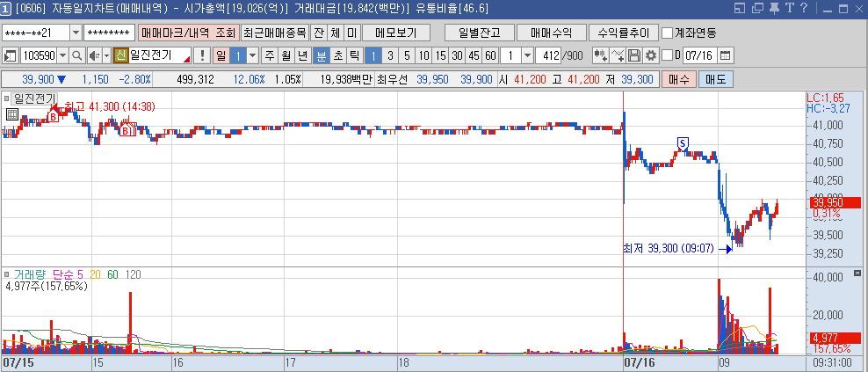This screenshot has height=372, width=868.
Task: Click the account password field
Action: click(x=110, y=33)
